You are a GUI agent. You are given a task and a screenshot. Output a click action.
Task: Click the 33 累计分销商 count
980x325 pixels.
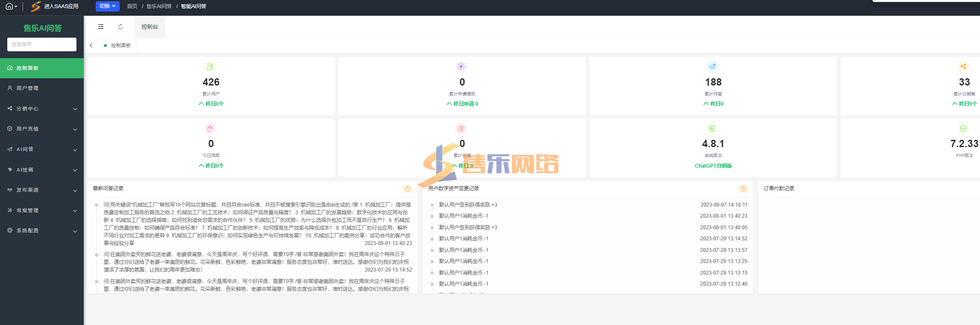point(964,82)
